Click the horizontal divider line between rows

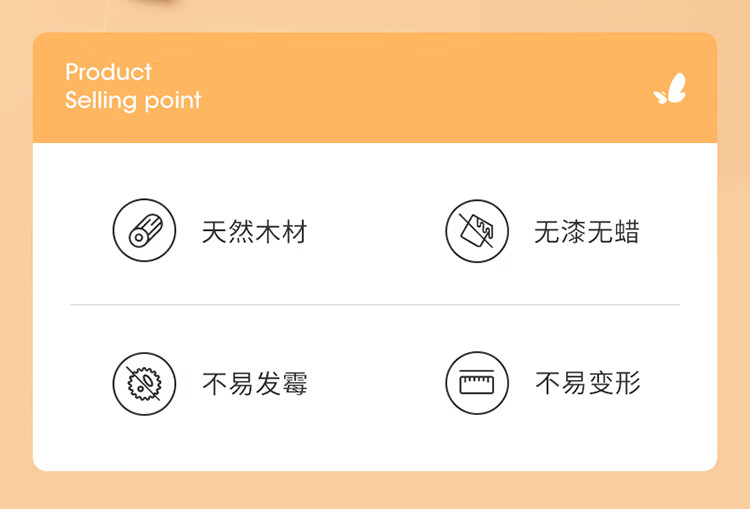(375, 304)
